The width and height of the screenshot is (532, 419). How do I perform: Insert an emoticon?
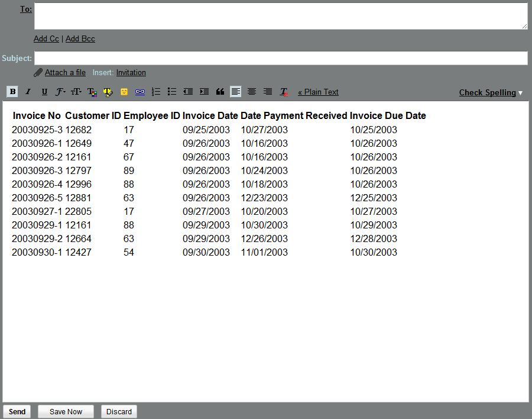coord(124,92)
